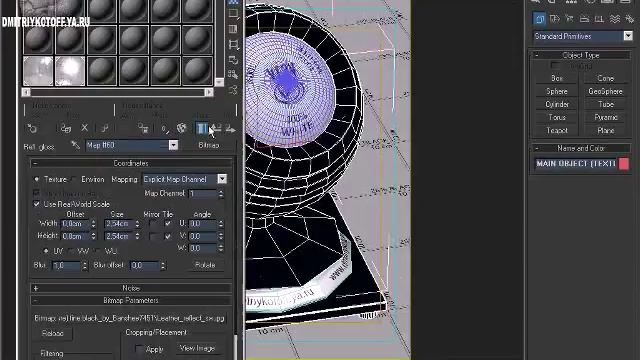Click the Bitmap map type button
This screenshot has width=640, height=360.
coord(209,145)
